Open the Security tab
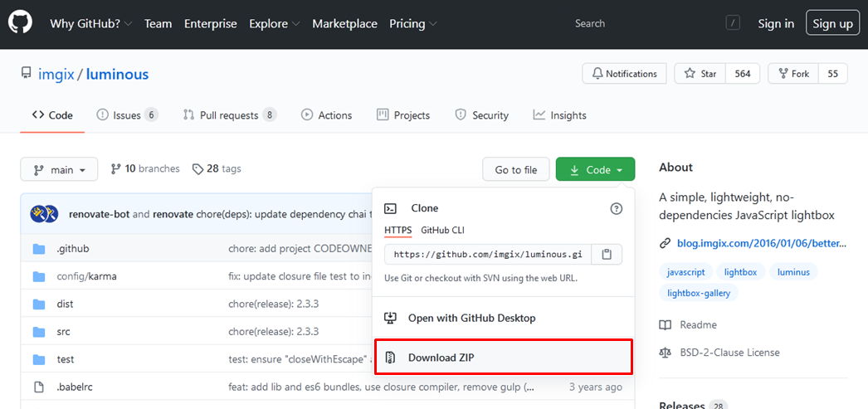 [481, 115]
